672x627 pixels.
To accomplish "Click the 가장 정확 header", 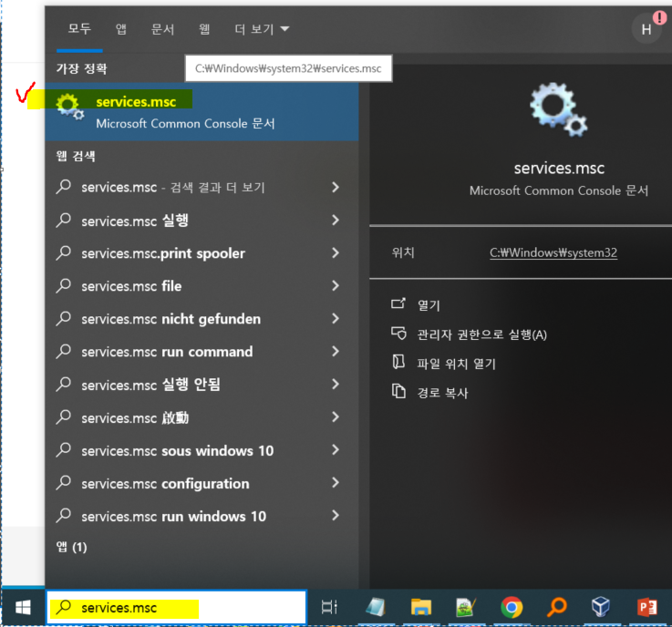I will (82, 68).
